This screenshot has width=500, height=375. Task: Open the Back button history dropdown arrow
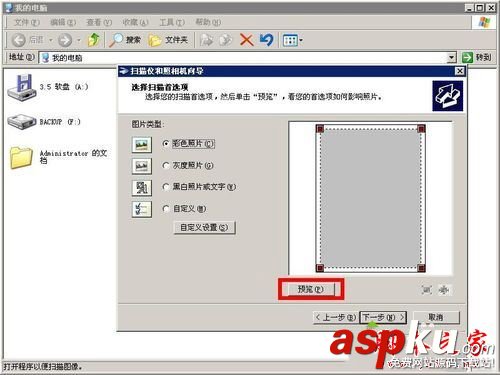(x=51, y=40)
